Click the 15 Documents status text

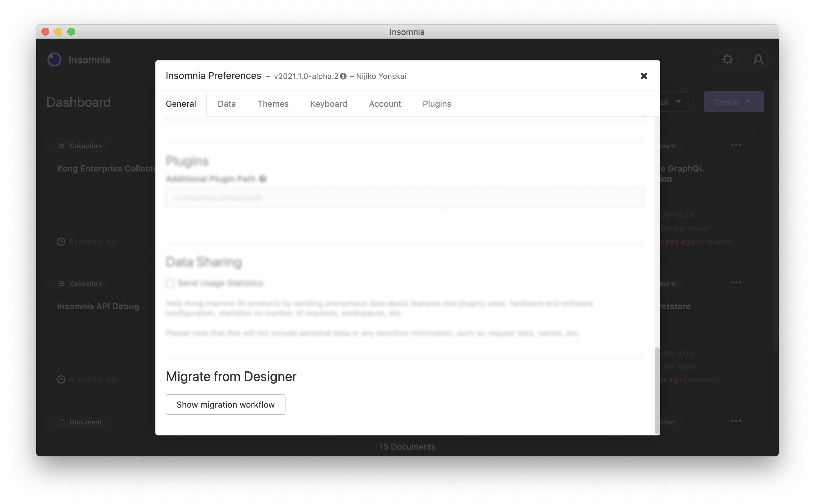click(x=407, y=447)
